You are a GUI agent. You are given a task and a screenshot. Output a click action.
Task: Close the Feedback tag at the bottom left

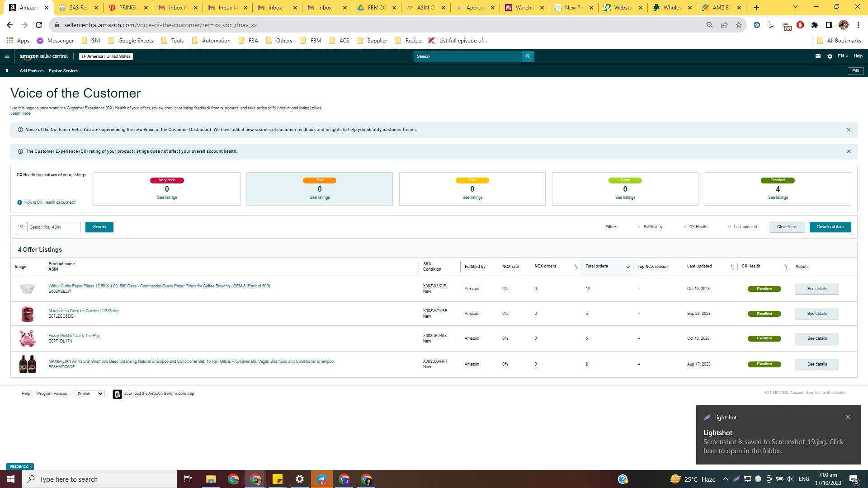click(31, 467)
